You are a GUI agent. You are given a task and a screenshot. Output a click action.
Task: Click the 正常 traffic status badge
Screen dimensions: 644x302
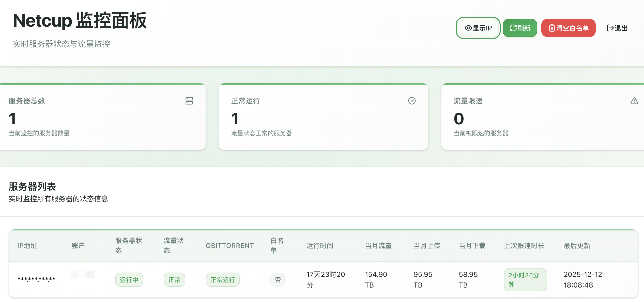pyautogui.click(x=174, y=280)
